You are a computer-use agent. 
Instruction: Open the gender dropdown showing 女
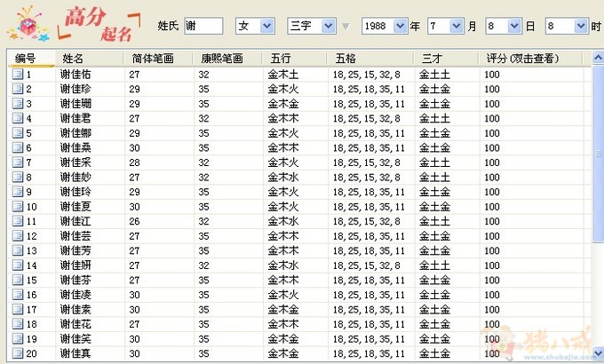point(266,27)
